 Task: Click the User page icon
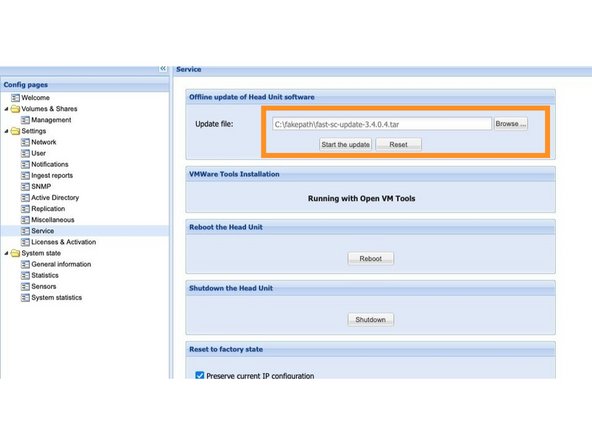pyautogui.click(x=25, y=153)
